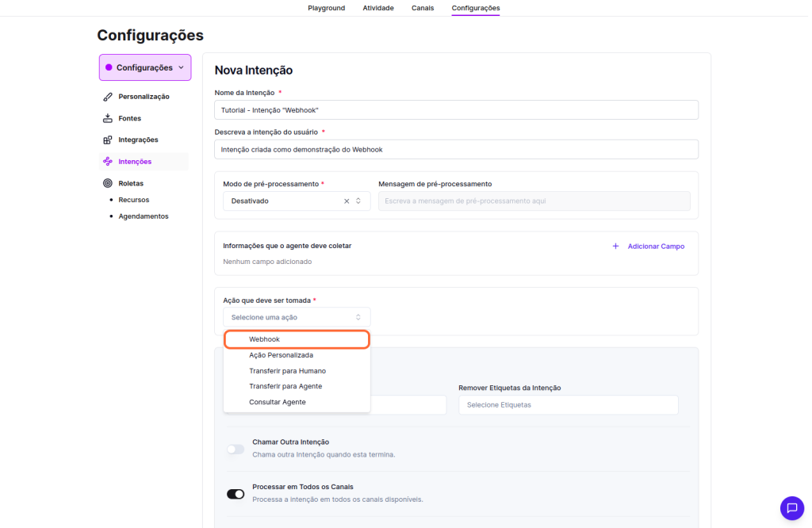
Task: Open the chat bubble support widget
Action: point(791,508)
